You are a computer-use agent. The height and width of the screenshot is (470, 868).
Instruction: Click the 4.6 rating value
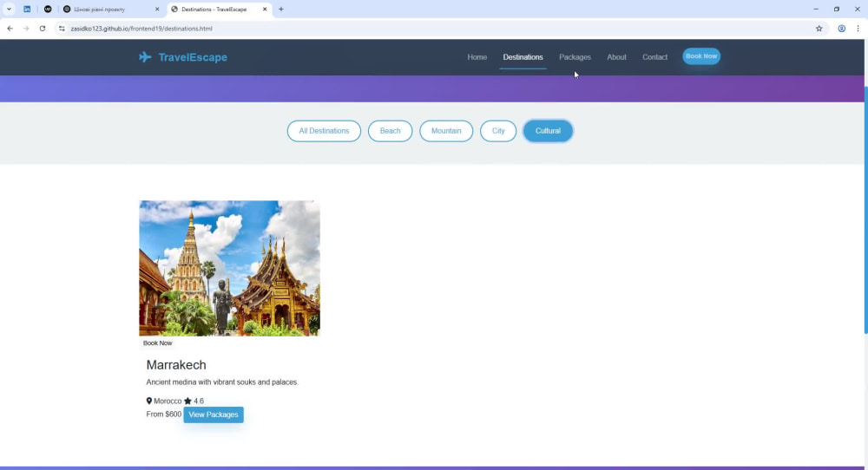(199, 401)
